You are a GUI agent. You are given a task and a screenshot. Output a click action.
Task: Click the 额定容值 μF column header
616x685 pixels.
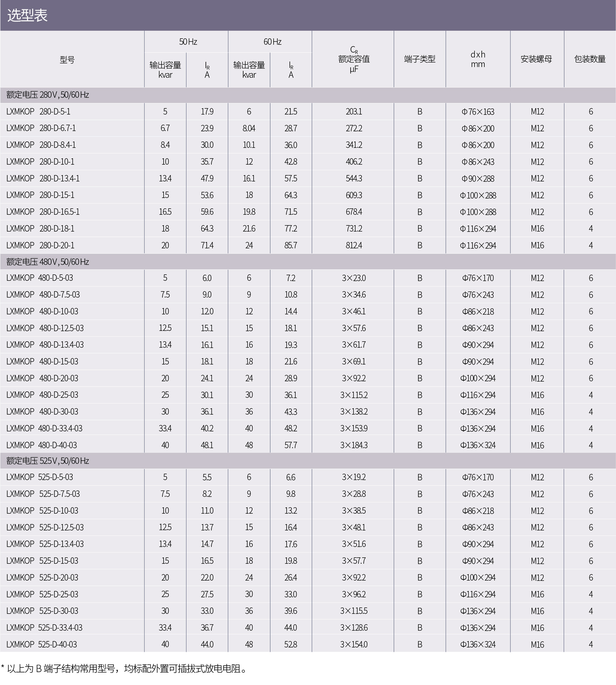coord(353,60)
